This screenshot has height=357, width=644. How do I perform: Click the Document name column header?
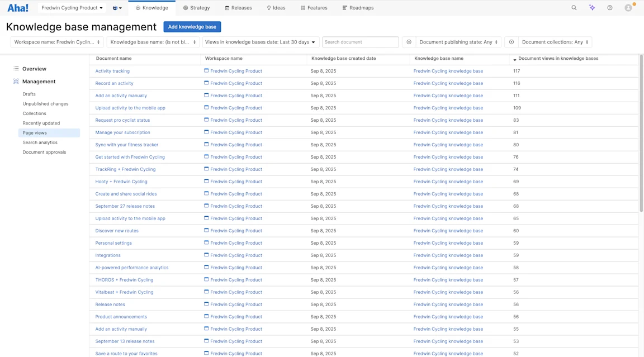point(114,58)
